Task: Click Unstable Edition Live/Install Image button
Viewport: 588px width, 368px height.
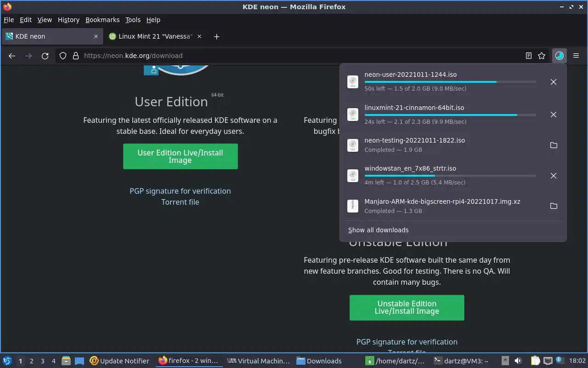Action: (x=407, y=307)
